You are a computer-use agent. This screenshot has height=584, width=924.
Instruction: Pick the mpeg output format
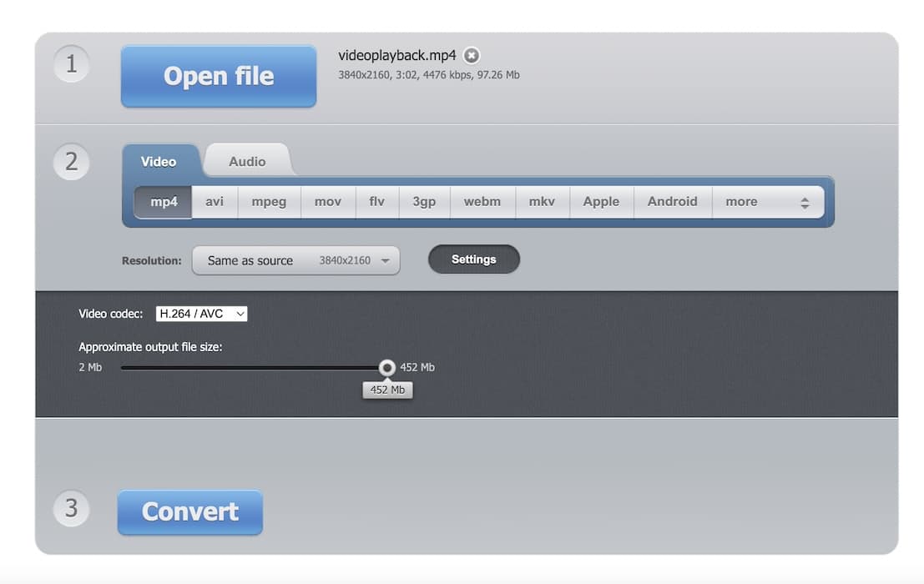[269, 202]
